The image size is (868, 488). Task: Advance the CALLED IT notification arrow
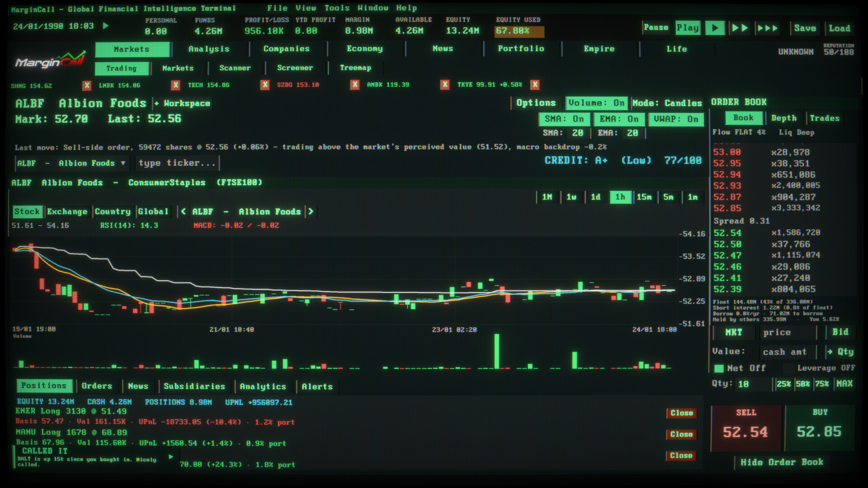pos(171,457)
